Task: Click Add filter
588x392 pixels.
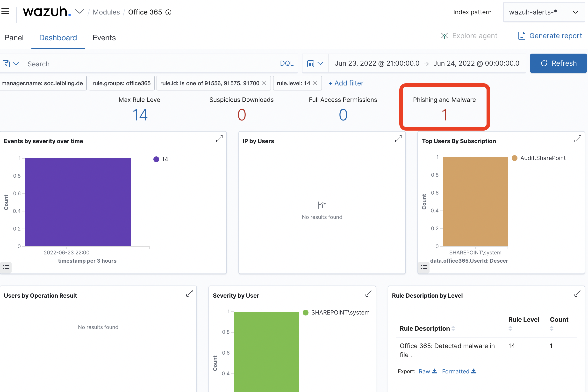Action: (x=346, y=83)
